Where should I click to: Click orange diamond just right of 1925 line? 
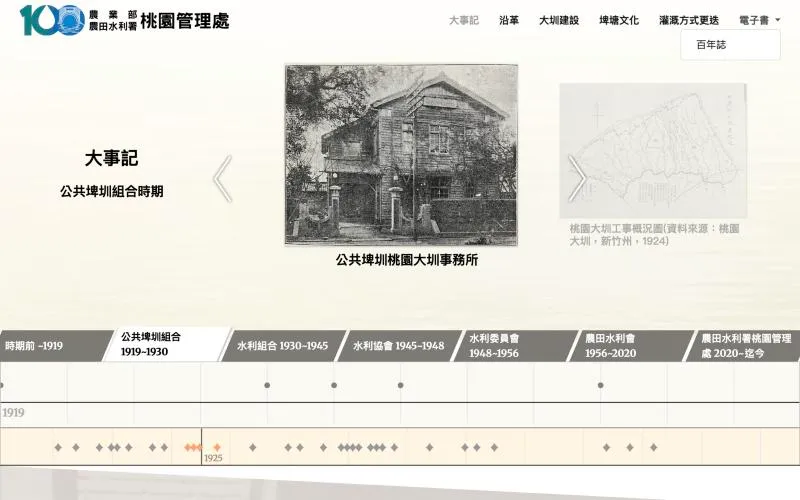(217, 447)
